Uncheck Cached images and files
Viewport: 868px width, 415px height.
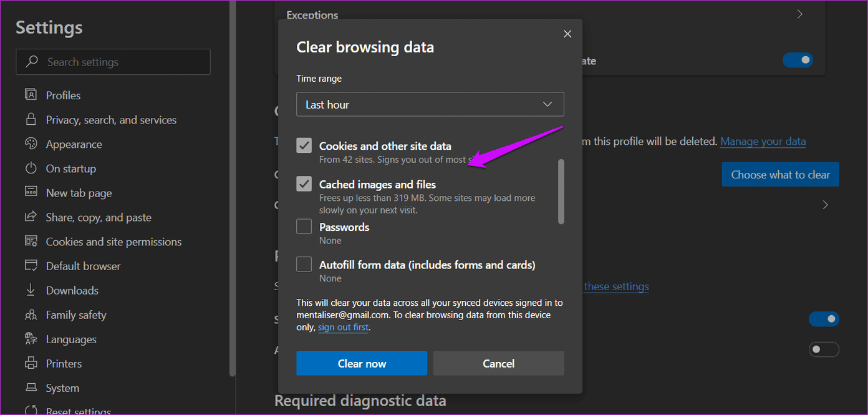pyautogui.click(x=304, y=184)
